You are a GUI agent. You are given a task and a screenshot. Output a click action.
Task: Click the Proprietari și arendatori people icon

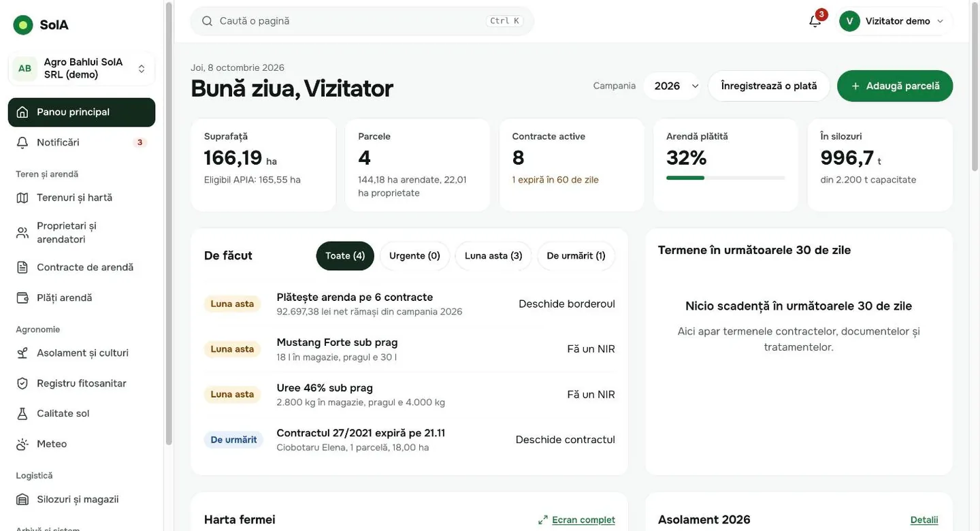[x=22, y=233]
